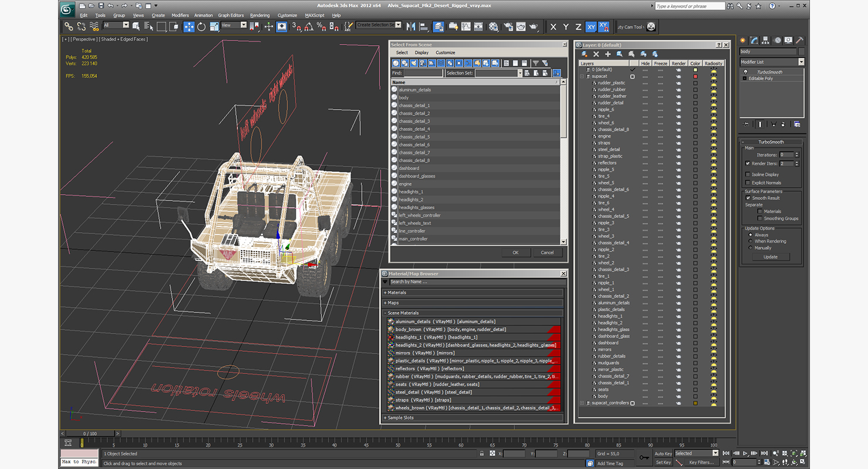Open the Animation menu
The image size is (868, 469).
point(204,15)
